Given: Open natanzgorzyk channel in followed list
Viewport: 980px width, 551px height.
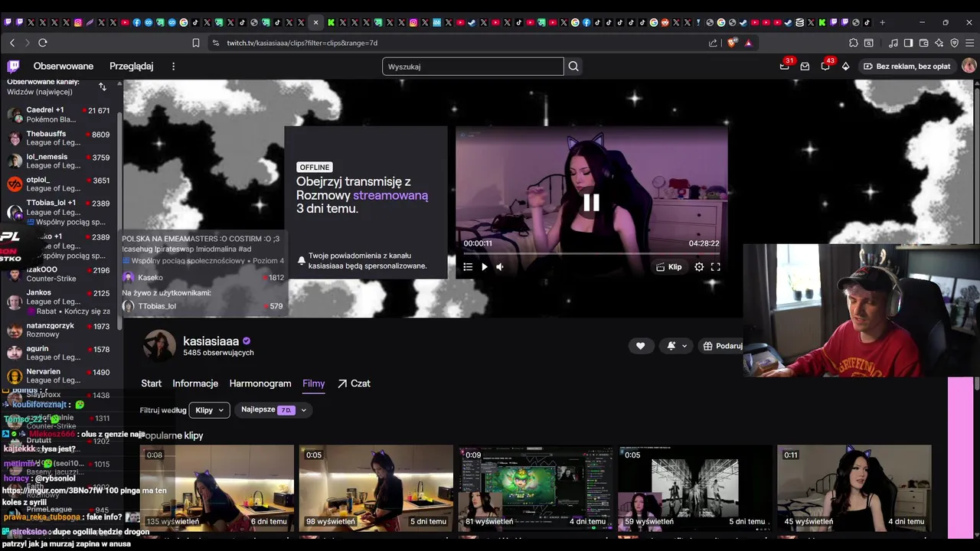Looking at the screenshot, I should (59, 330).
